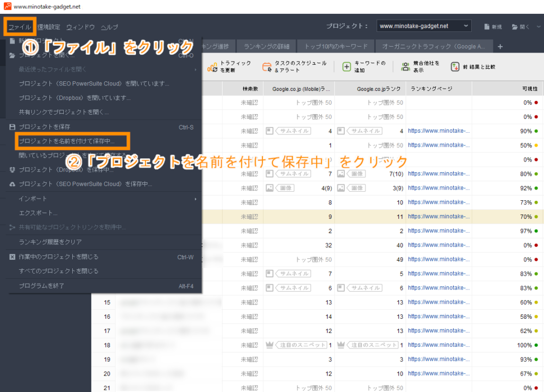Sort by ランキングページ column header

pos(439,89)
